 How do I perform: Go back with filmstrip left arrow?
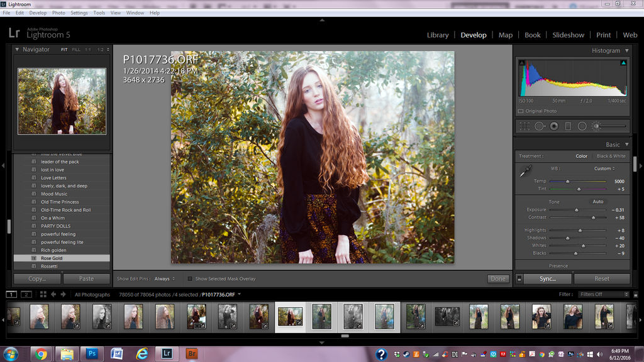[53, 294]
